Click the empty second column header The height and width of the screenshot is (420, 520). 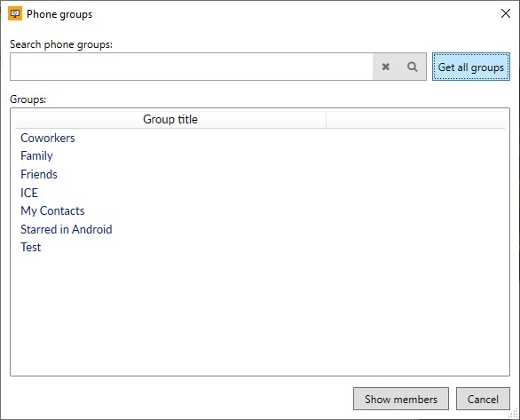415,120
